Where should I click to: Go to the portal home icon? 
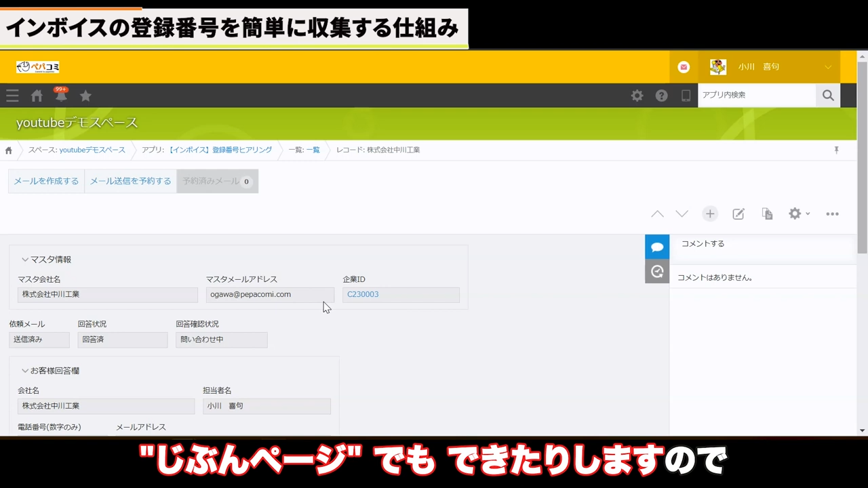pos(37,96)
